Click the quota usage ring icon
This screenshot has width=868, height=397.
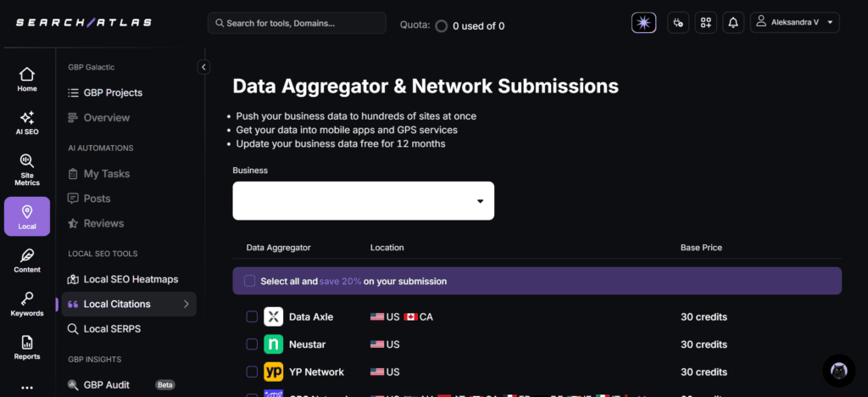441,26
